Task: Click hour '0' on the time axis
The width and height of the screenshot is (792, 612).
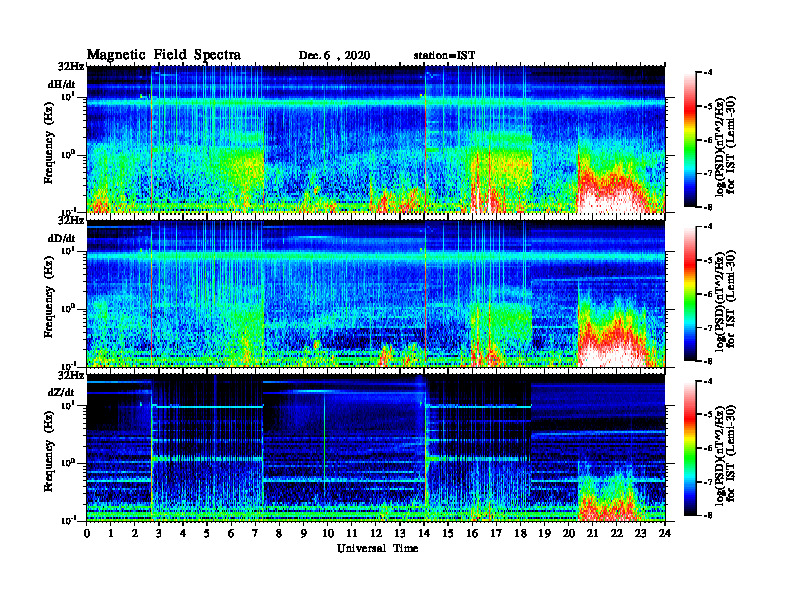Action: 87,533
